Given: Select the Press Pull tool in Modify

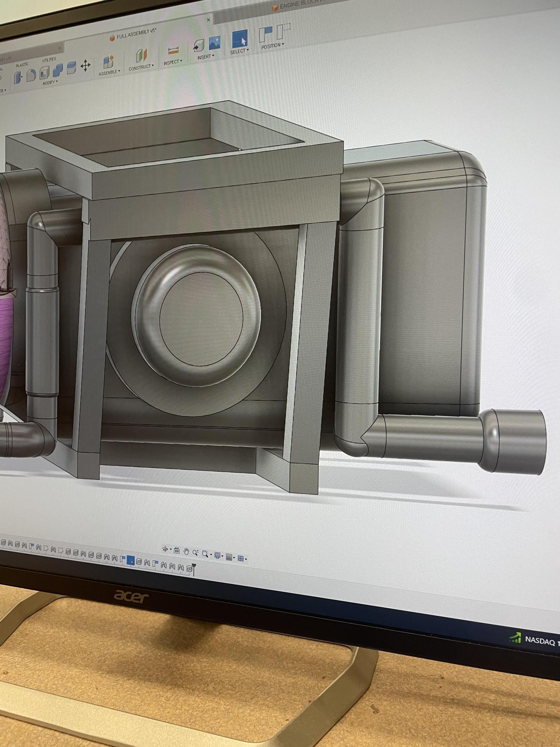Looking at the screenshot, I should point(18,77).
